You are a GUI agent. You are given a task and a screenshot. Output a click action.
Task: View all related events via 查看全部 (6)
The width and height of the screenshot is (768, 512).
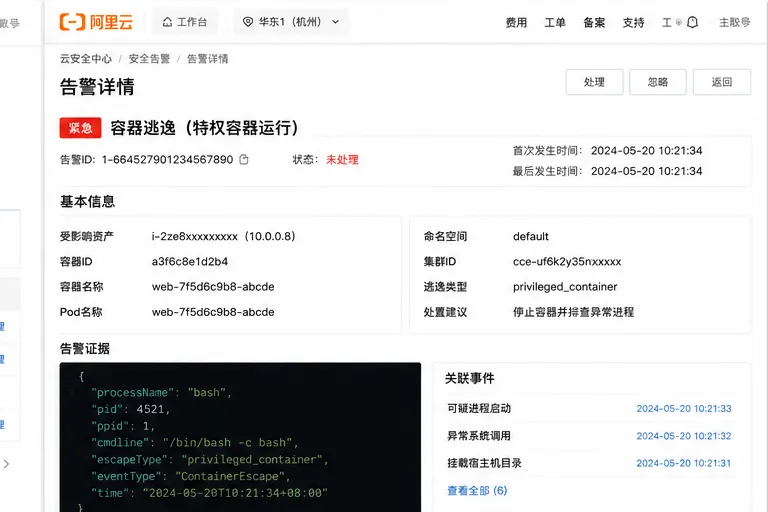click(477, 490)
